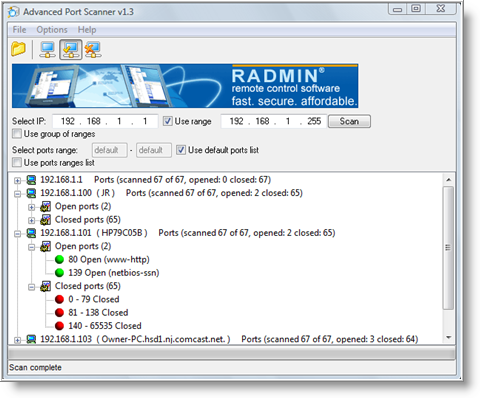Click the second default ports range field

154,150
